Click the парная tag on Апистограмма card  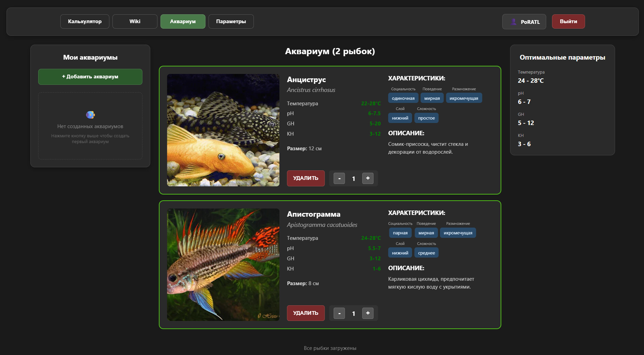tap(400, 233)
